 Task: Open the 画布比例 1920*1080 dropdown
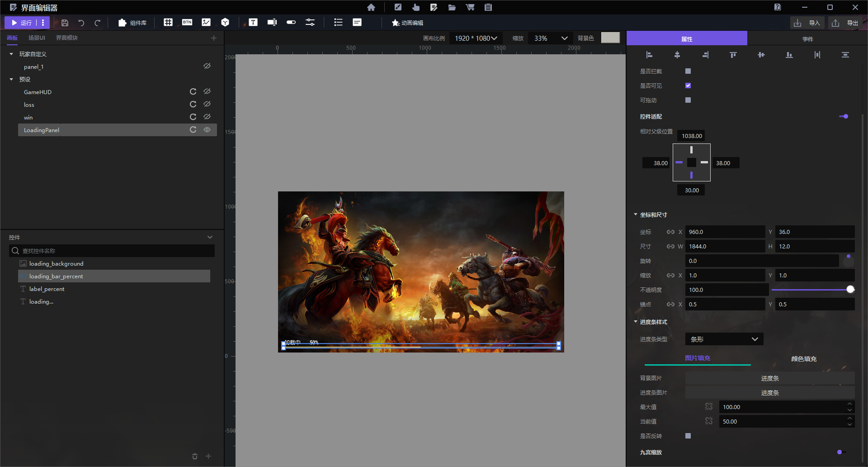tap(476, 38)
